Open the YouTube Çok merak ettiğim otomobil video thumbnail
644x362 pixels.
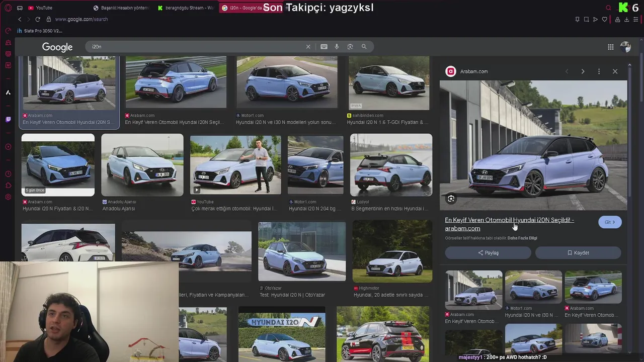pyautogui.click(x=235, y=165)
